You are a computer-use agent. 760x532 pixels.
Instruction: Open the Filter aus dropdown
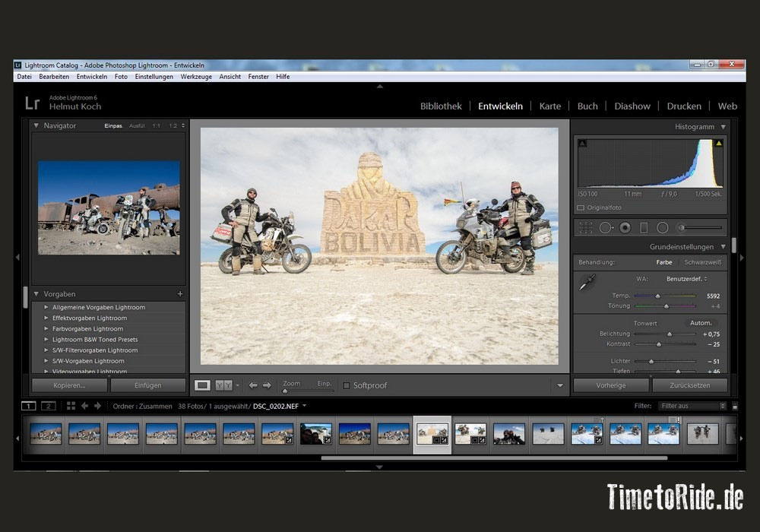pos(693,406)
